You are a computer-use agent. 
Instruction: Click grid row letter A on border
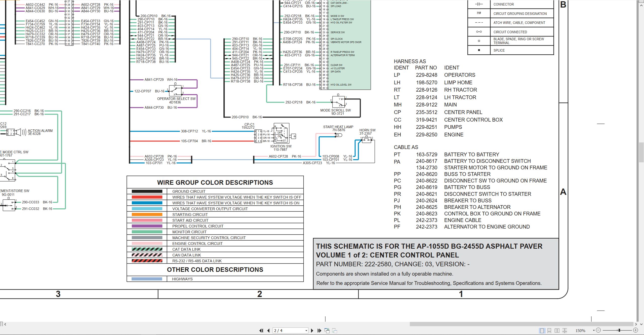click(x=563, y=192)
